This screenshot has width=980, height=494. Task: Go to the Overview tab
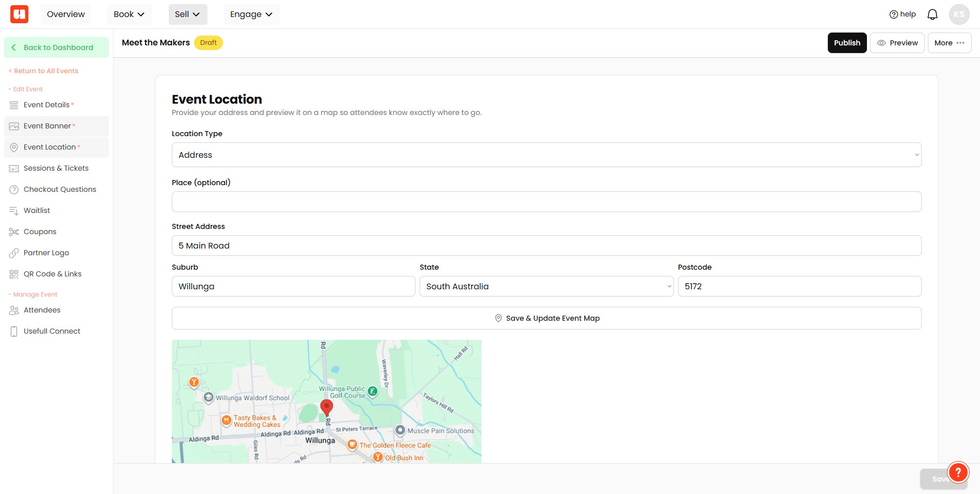pos(66,14)
